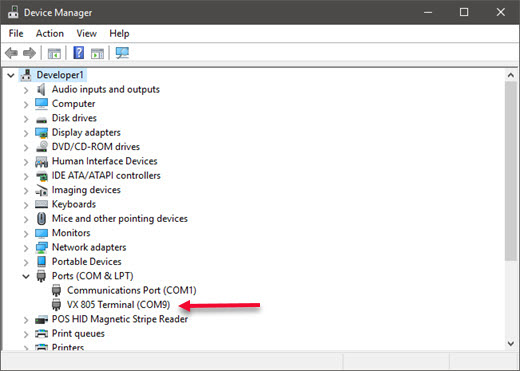
Task: Click the vertical scrollbar down arrow
Action: pos(510,343)
